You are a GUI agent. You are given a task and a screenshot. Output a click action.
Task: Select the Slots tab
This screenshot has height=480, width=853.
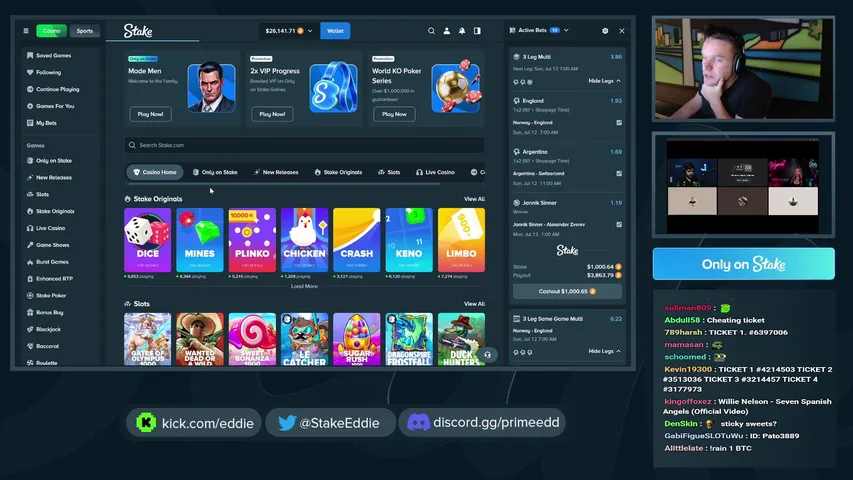point(389,172)
